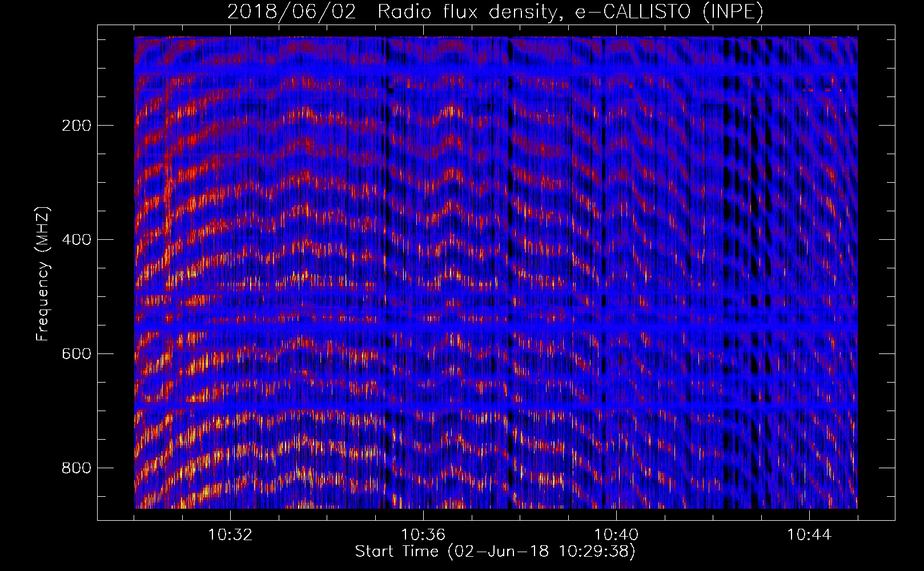The image size is (924, 571).
Task: Click the 800 frequency tick label
Action: pos(77,468)
